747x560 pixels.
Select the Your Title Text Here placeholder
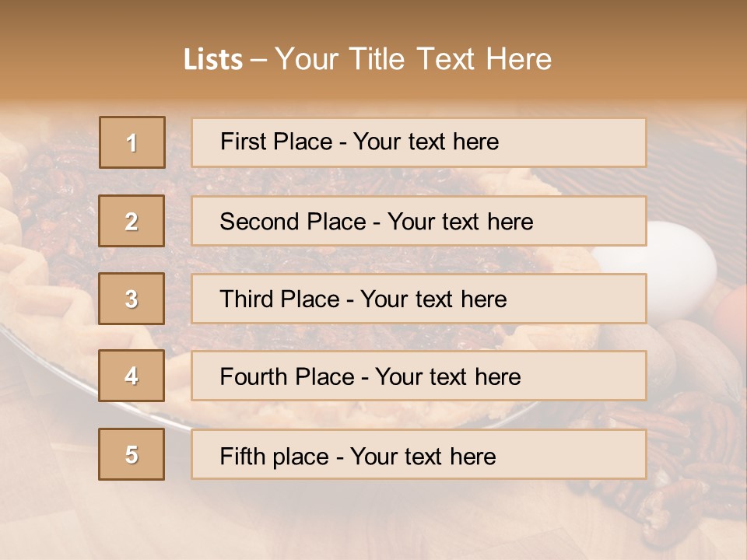[x=413, y=59]
